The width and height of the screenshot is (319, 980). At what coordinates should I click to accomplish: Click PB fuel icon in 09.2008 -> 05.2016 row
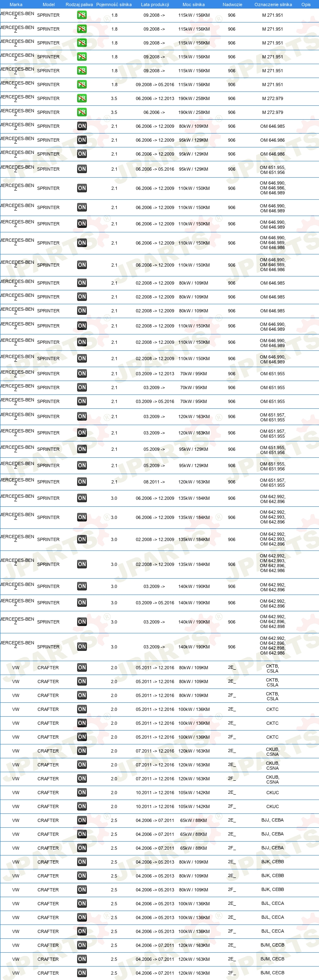(82, 85)
